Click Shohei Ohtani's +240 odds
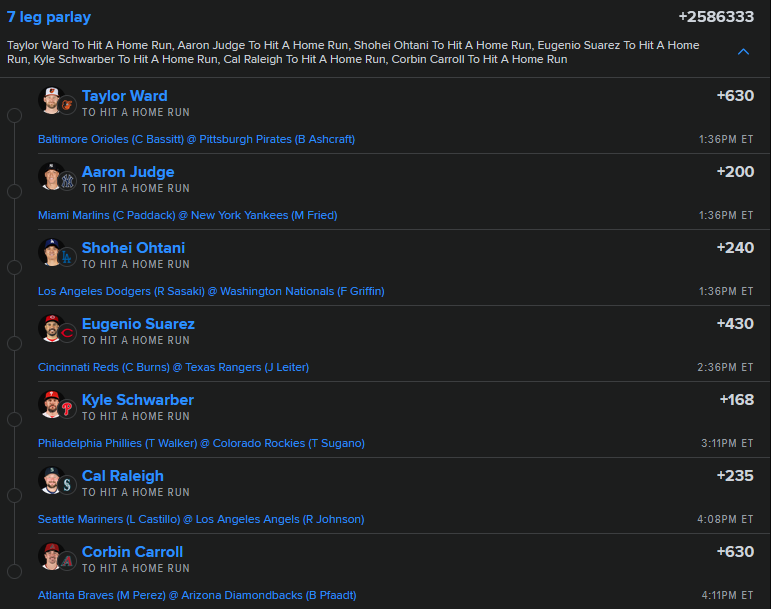This screenshot has width=771, height=609. coord(735,247)
